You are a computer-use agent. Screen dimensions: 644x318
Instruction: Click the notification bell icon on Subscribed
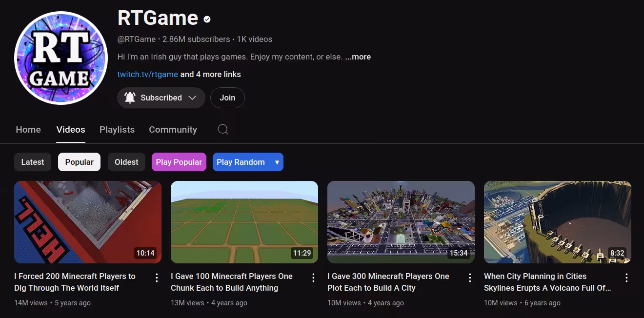[130, 98]
